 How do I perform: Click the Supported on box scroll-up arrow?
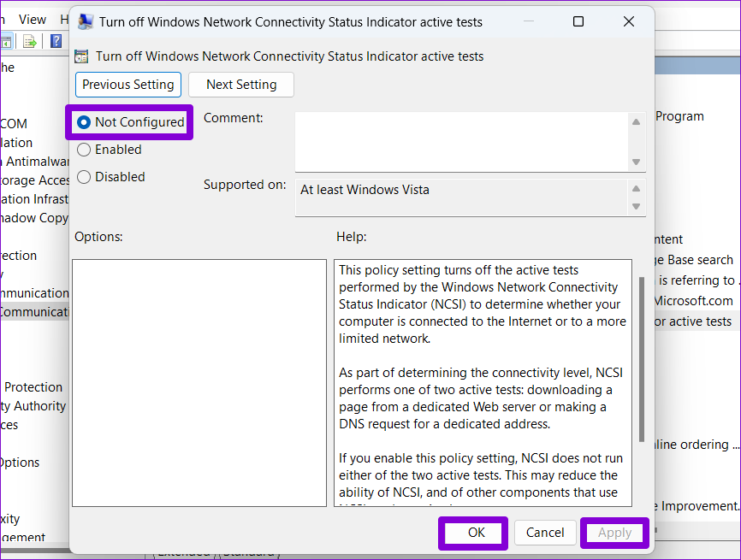point(636,188)
